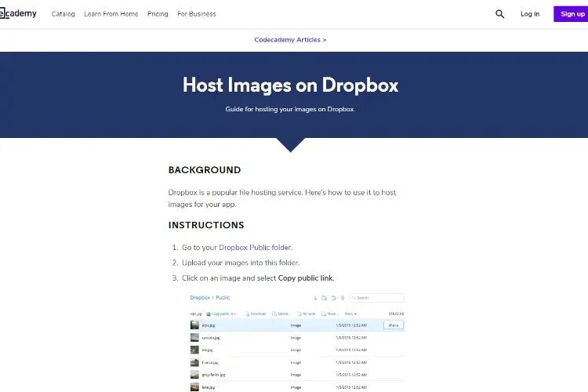The image size is (588, 392).
Task: Open the Pricing page
Action: coord(158,14)
